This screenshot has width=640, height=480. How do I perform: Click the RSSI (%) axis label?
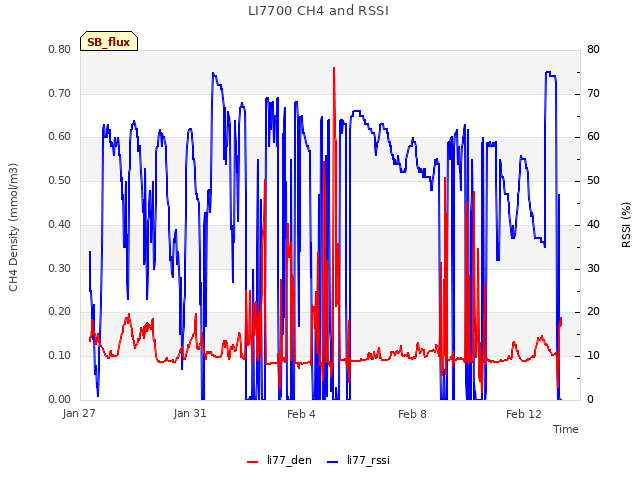click(626, 225)
